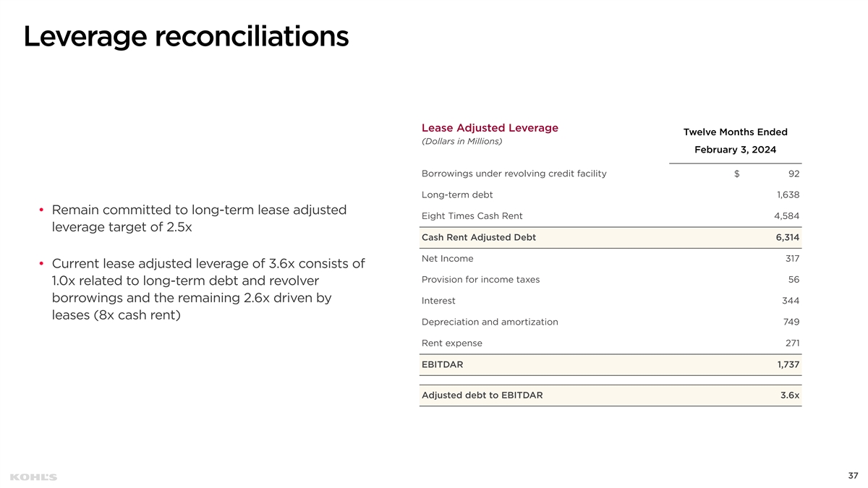Click the Twelve Months Ended column header
Viewport: 868px width, 488px height.
click(735, 132)
